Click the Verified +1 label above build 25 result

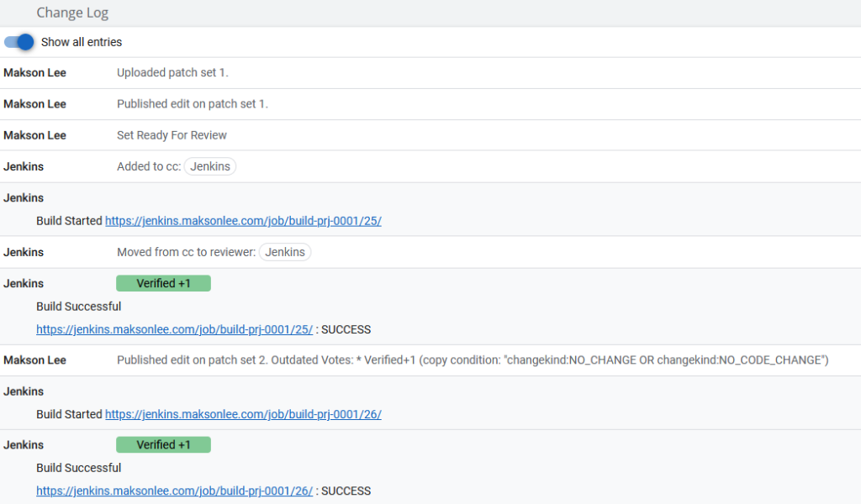click(x=164, y=284)
